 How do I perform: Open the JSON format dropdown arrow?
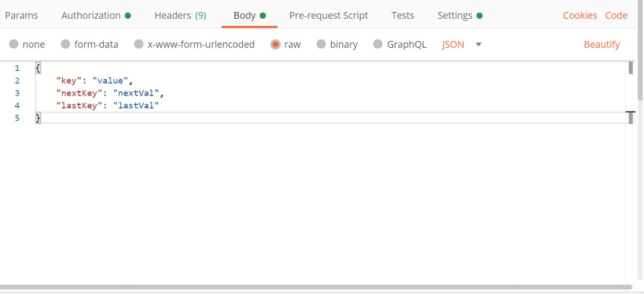coord(478,45)
